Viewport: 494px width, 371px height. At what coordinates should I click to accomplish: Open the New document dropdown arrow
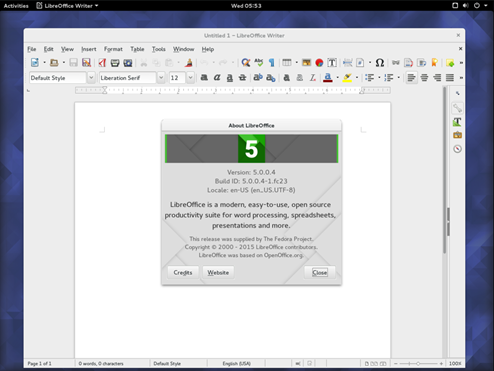point(44,62)
